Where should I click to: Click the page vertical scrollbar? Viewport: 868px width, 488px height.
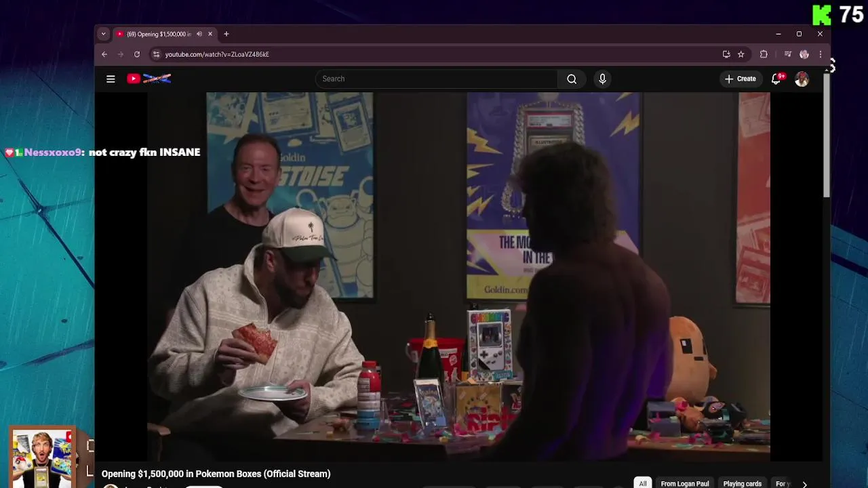(x=827, y=136)
